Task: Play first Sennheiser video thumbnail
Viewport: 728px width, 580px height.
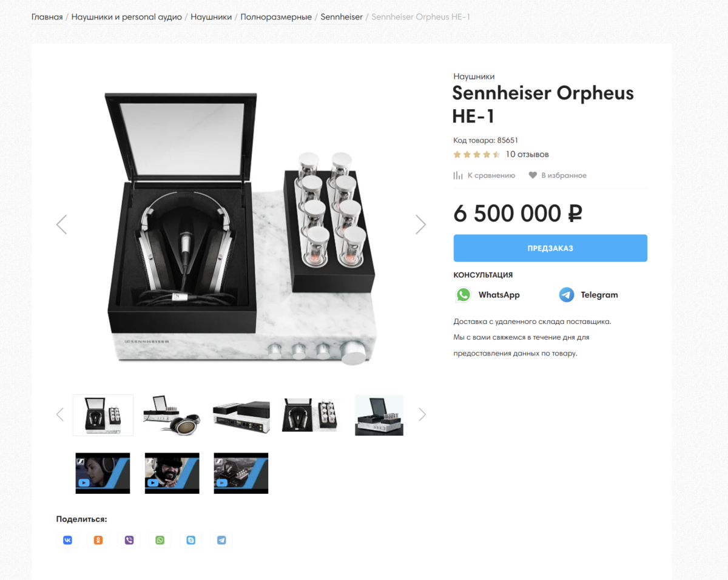Action: pos(103,473)
